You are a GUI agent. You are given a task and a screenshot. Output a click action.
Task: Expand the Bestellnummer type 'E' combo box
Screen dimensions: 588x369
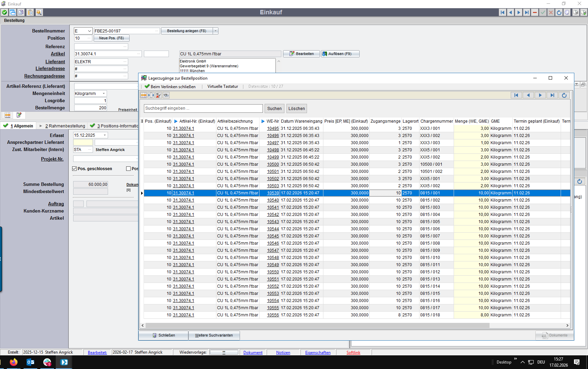[x=89, y=31]
